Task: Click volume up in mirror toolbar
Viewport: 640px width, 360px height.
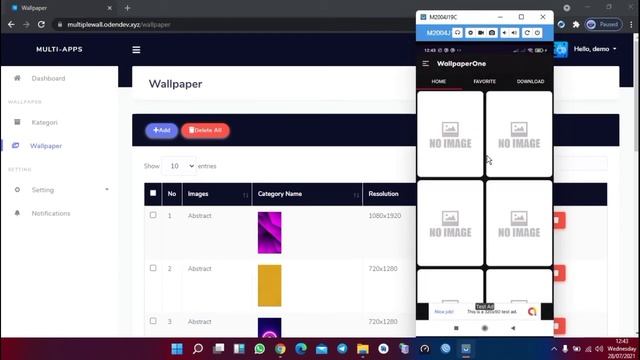Action: 514,33
